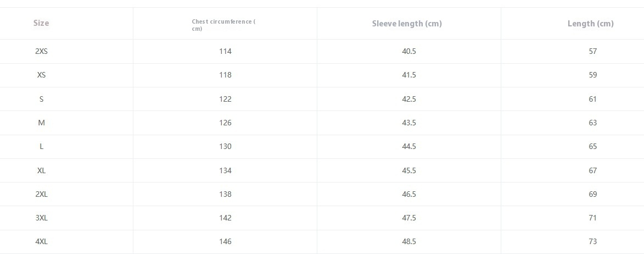Click chest value 146
Image resolution: width=644 pixels, height=254 pixels.
[225, 241]
